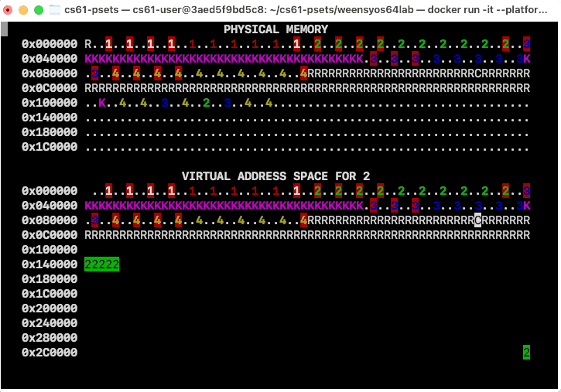Click the PHYSICAL MEMORY heading
The height and width of the screenshot is (392, 561).
pyautogui.click(x=275, y=29)
